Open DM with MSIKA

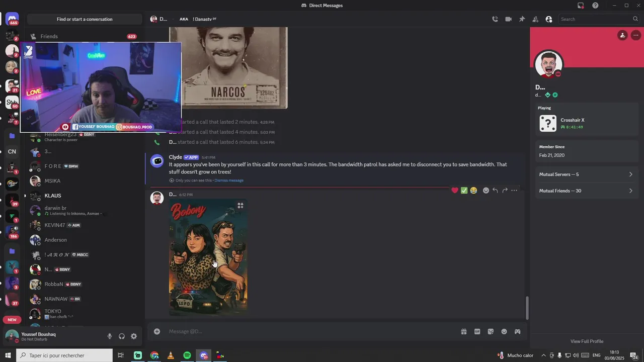[x=84, y=181]
